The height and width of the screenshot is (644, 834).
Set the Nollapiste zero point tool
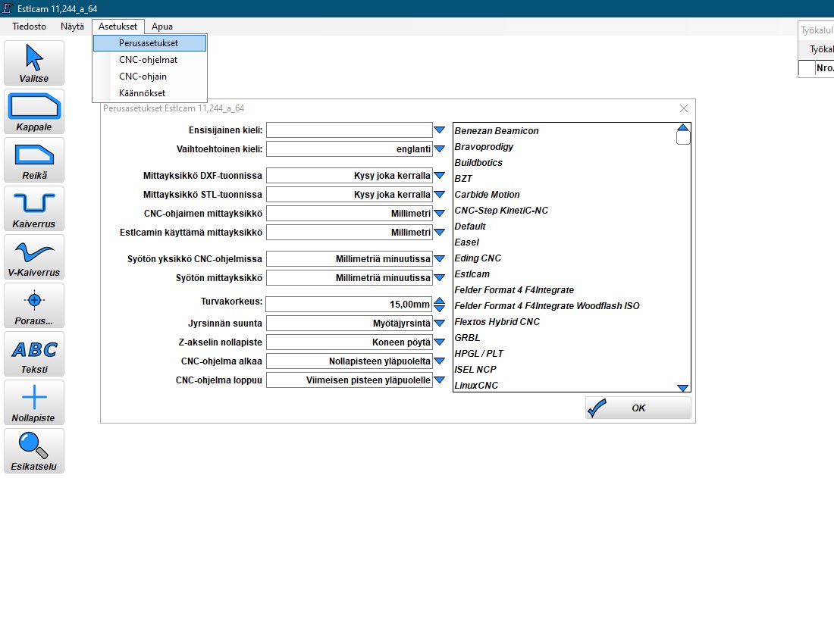coord(34,402)
